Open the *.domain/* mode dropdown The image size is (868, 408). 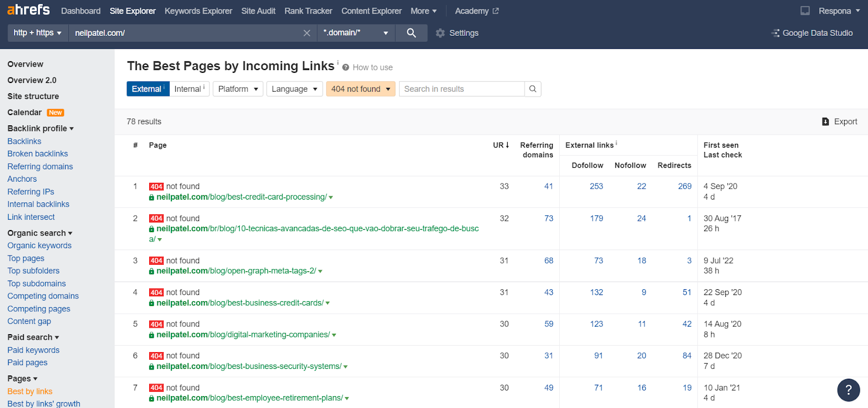pos(356,33)
